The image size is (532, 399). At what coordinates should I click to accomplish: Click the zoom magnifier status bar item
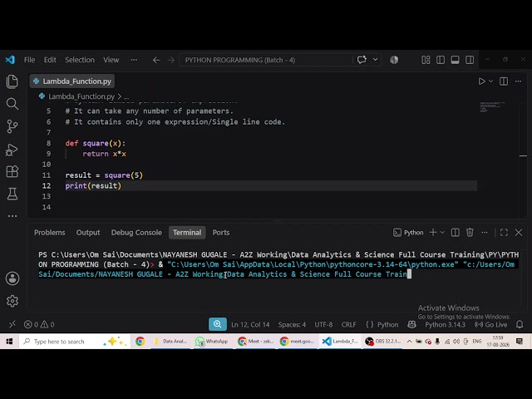coord(218,324)
